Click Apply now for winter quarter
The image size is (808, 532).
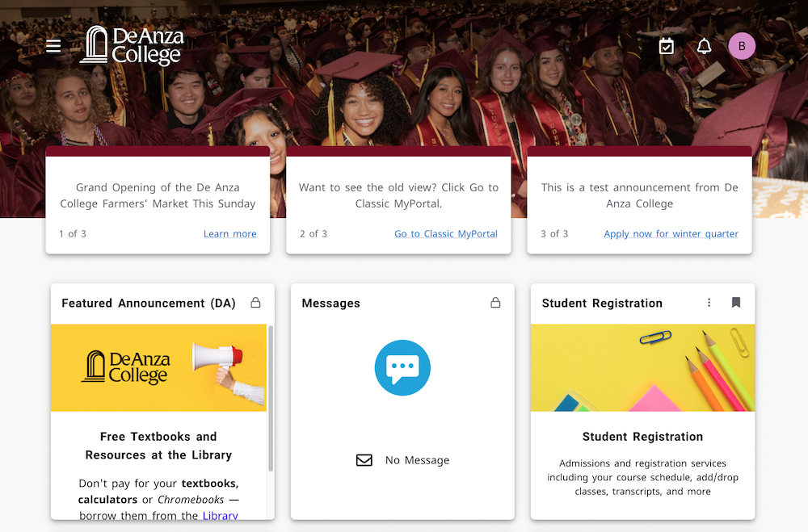pos(671,233)
